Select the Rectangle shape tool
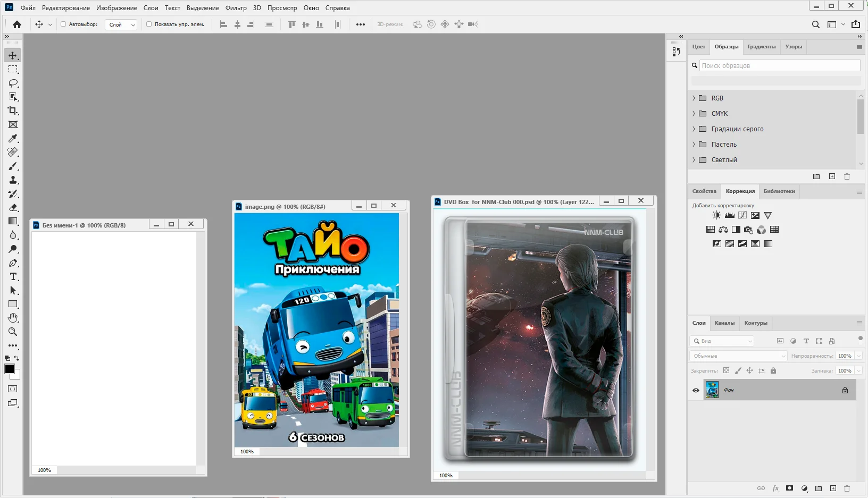Image resolution: width=868 pixels, height=498 pixels. coord(13,304)
